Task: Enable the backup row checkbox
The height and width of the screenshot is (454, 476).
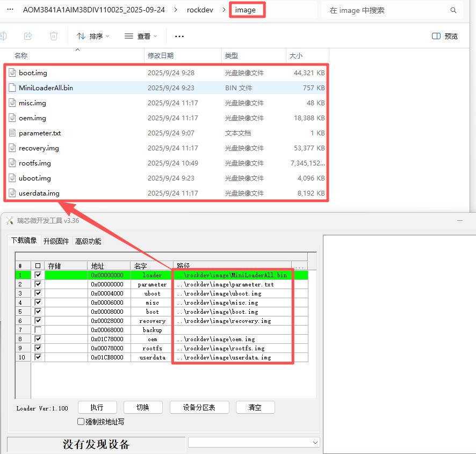Action: tap(38, 330)
